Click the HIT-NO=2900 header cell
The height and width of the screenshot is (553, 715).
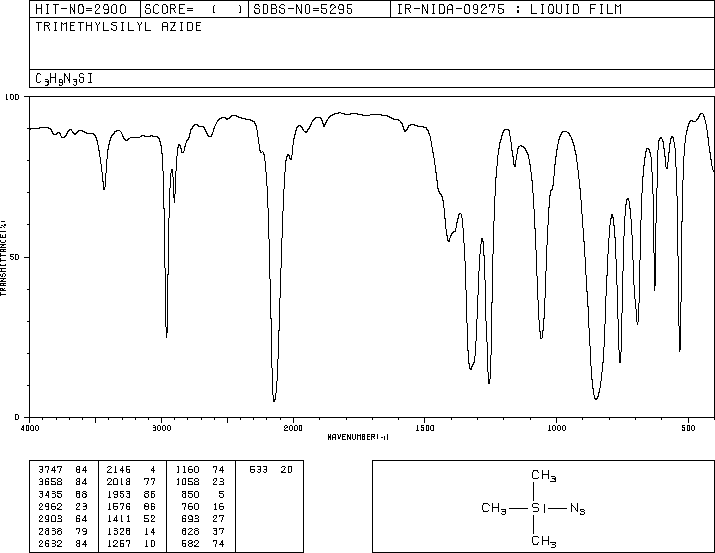85,9
